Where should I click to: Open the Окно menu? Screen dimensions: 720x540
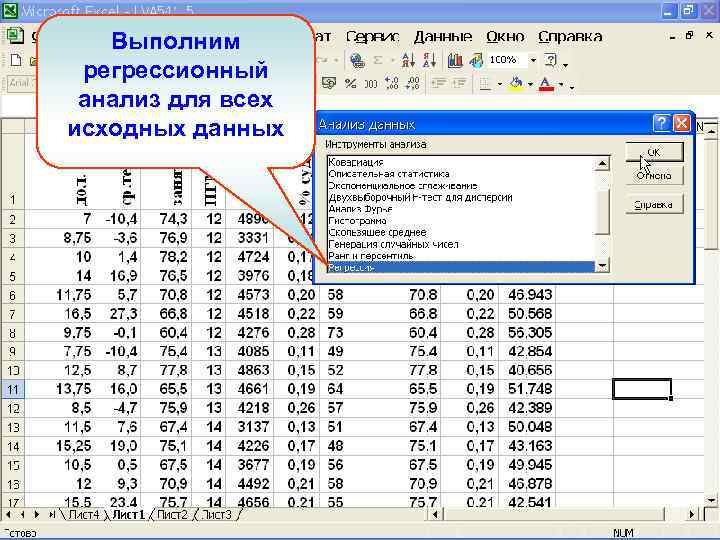[505, 36]
